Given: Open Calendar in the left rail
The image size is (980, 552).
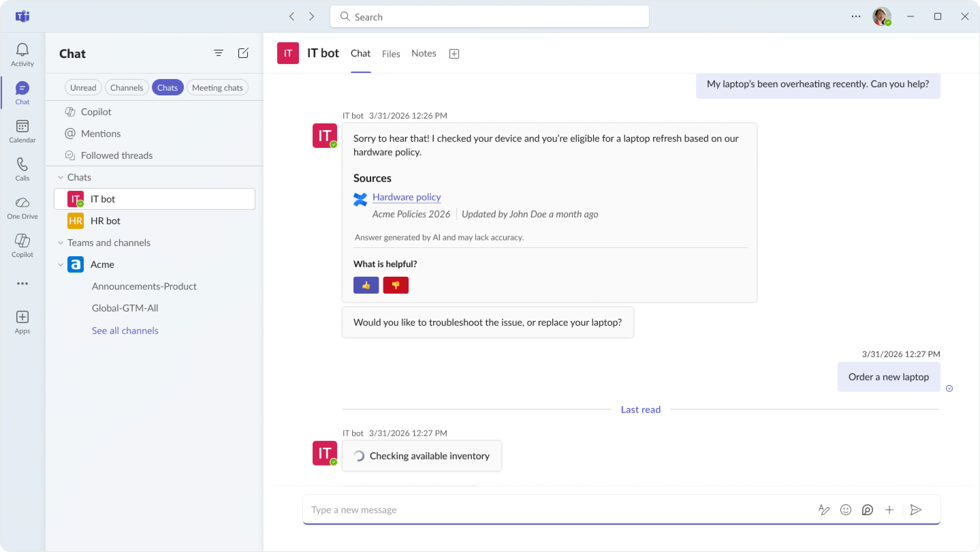Looking at the screenshot, I should (x=22, y=131).
